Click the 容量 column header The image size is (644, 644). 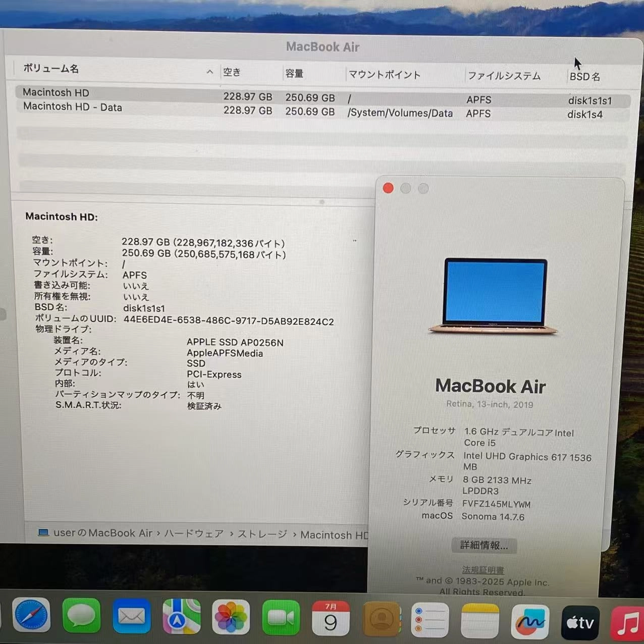(x=294, y=74)
